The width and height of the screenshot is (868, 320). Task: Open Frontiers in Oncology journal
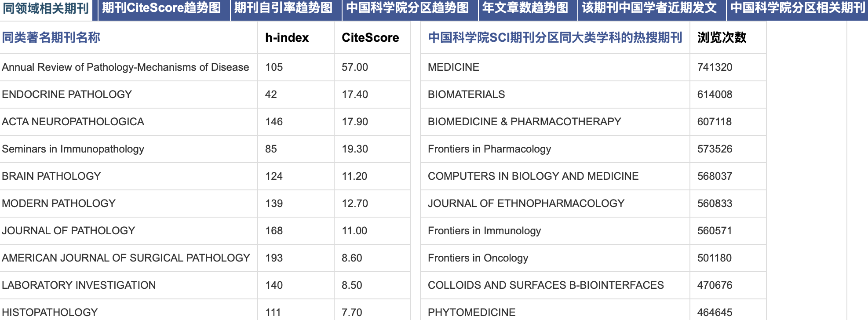click(478, 258)
